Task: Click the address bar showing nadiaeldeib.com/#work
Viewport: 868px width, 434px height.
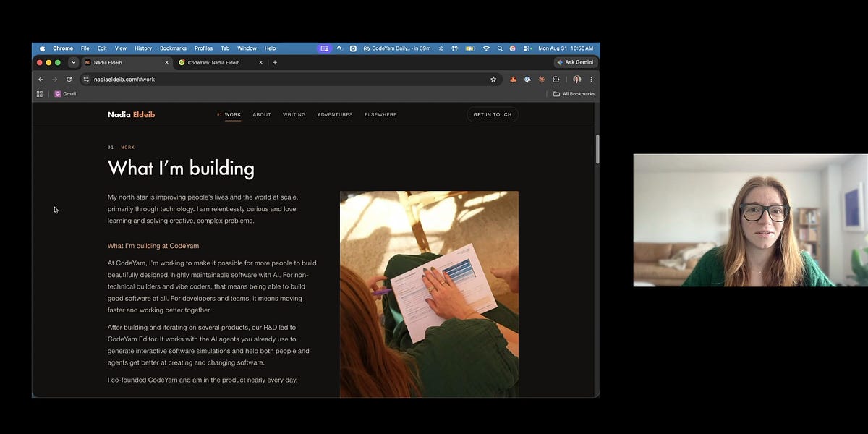Action: (x=290, y=80)
